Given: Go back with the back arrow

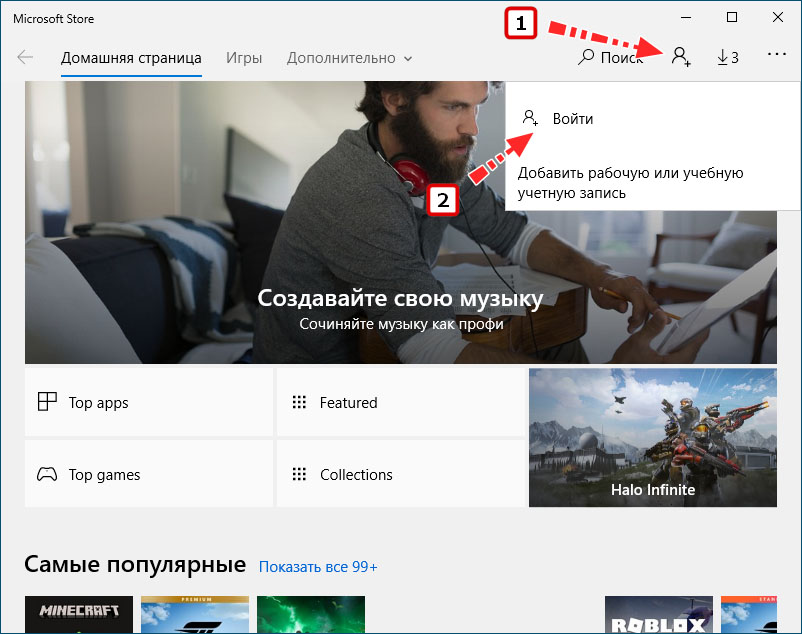Looking at the screenshot, I should (x=25, y=57).
